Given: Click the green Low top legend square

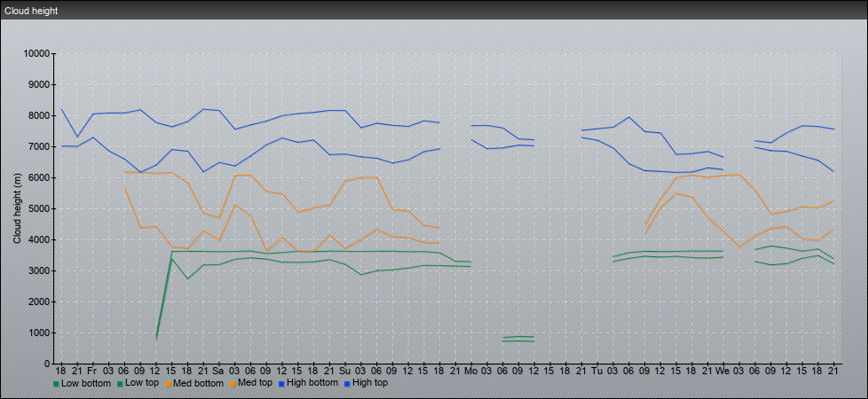Looking at the screenshot, I should 118,384.
